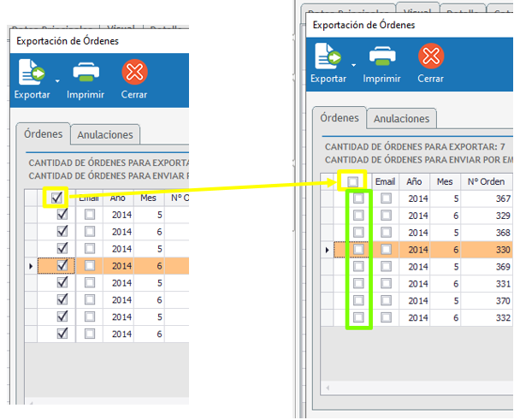Select the Órdenes tab in the right window

[340, 118]
